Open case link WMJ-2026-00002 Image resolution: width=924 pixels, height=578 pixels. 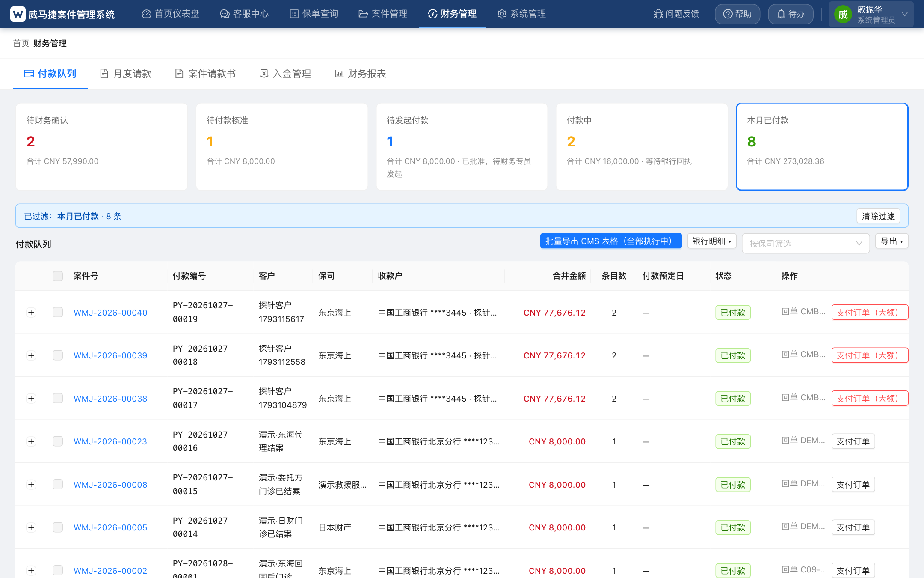click(x=110, y=571)
